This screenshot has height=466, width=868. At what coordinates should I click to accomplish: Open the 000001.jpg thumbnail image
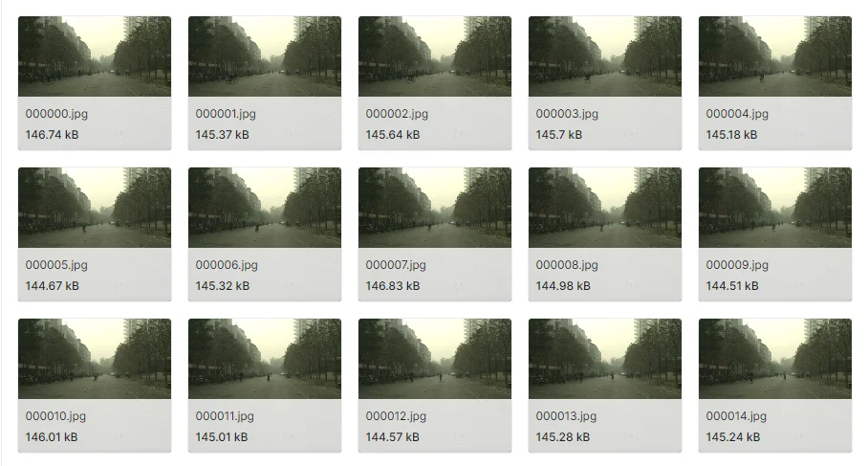265,56
